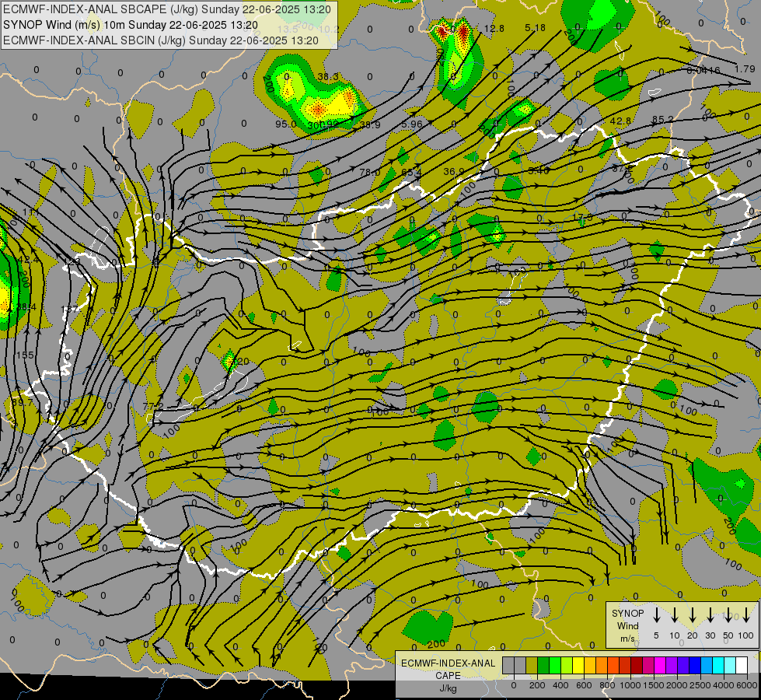761x700 pixels.
Task: Click the '38.9' value on the map
Action: click(370, 125)
